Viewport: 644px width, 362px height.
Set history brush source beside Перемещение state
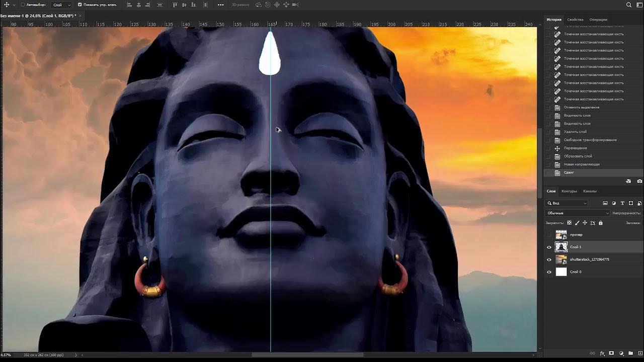548,148
